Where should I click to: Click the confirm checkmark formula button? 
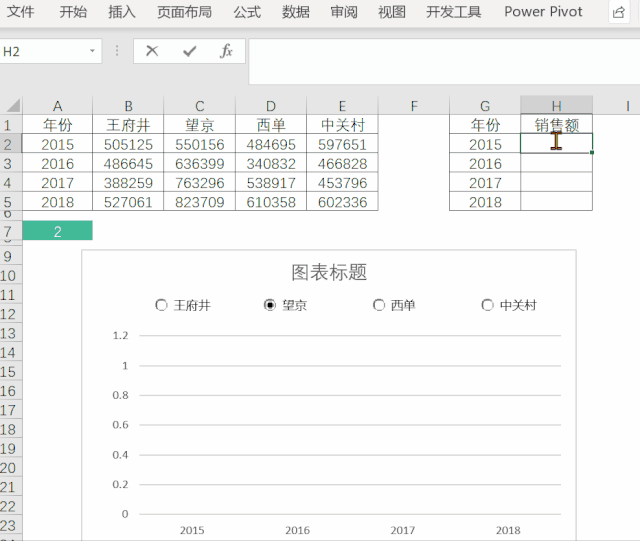(189, 51)
